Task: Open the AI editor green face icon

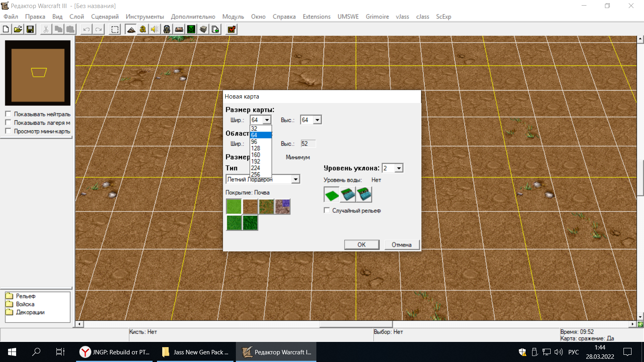Action: click(191, 29)
